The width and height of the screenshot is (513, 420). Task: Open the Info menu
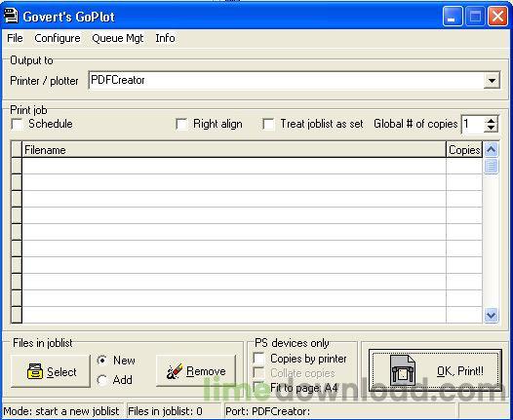tap(165, 38)
